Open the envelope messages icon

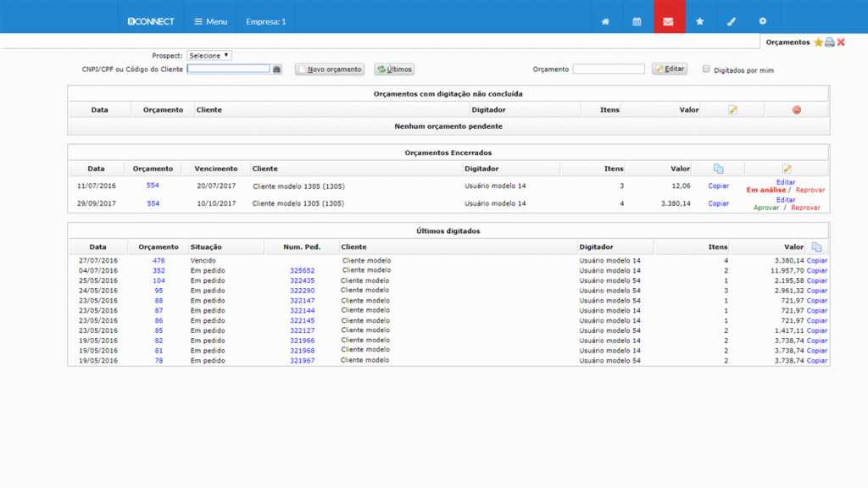pyautogui.click(x=668, y=21)
